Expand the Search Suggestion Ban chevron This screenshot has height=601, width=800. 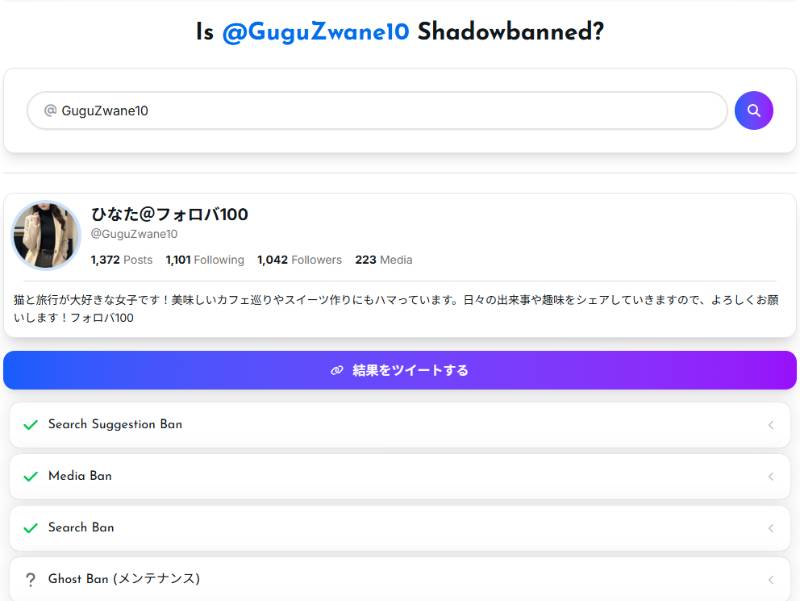(x=771, y=425)
